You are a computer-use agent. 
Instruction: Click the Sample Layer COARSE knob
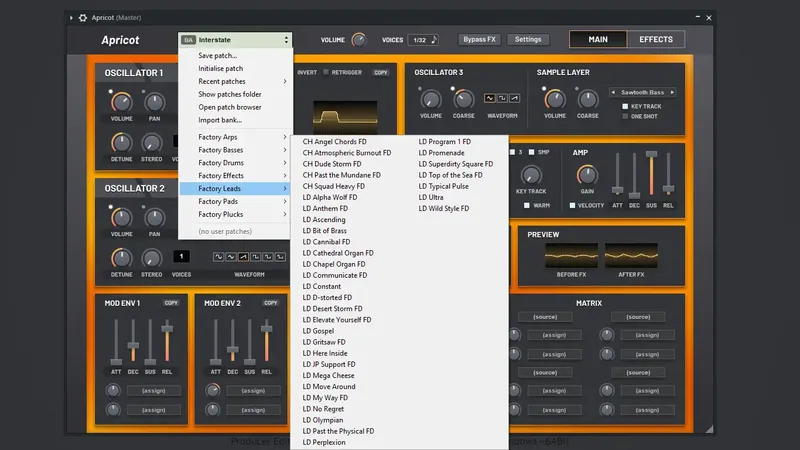click(x=588, y=100)
